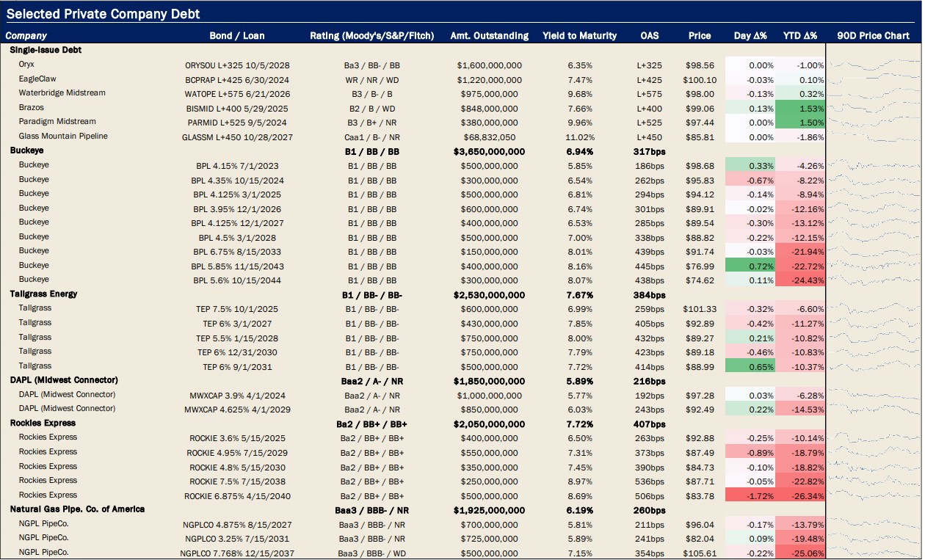Select the 'Price' column header
The height and width of the screenshot is (560, 925).
[x=700, y=35]
